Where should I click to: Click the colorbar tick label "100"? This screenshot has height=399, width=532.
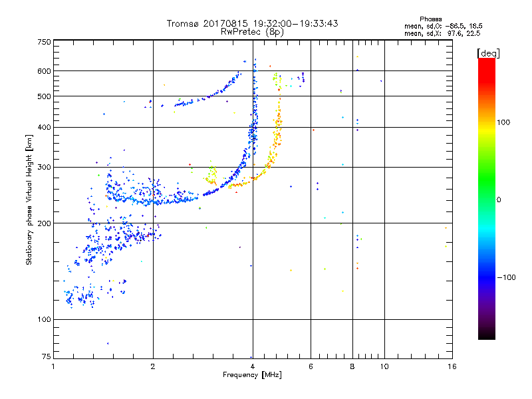tap(503, 122)
